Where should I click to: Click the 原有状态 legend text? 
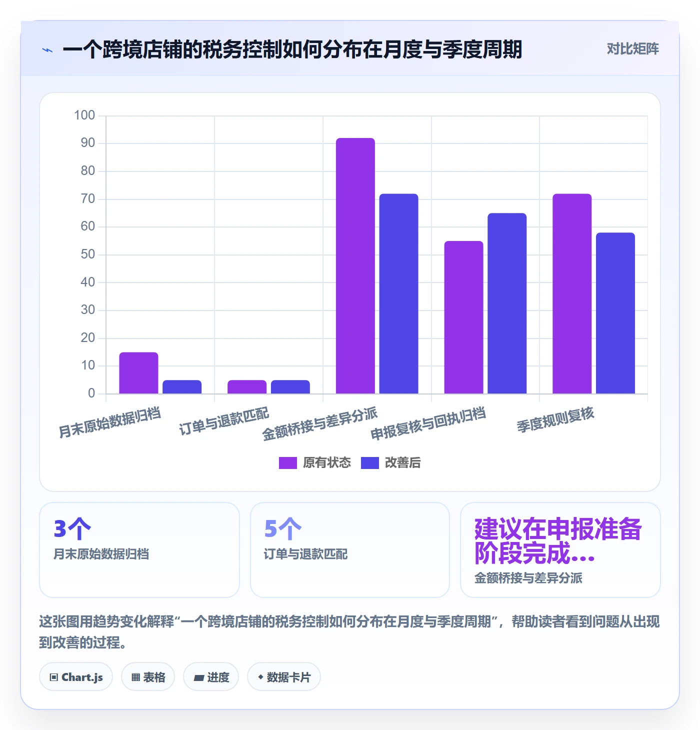tap(327, 463)
